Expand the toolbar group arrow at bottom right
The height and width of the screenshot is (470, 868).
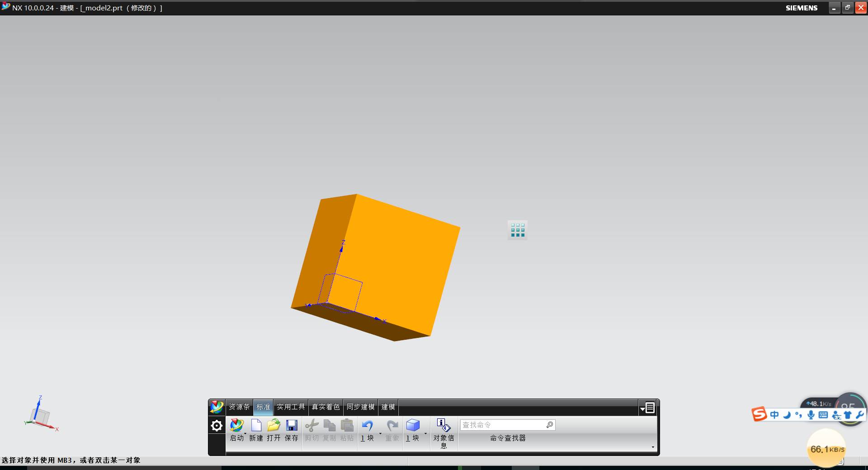point(653,447)
